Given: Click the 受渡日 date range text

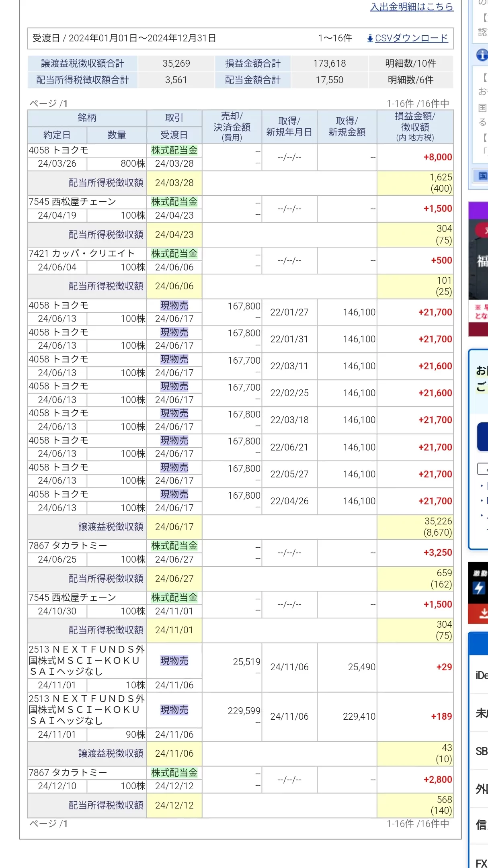Looking at the screenshot, I should click(x=124, y=39).
